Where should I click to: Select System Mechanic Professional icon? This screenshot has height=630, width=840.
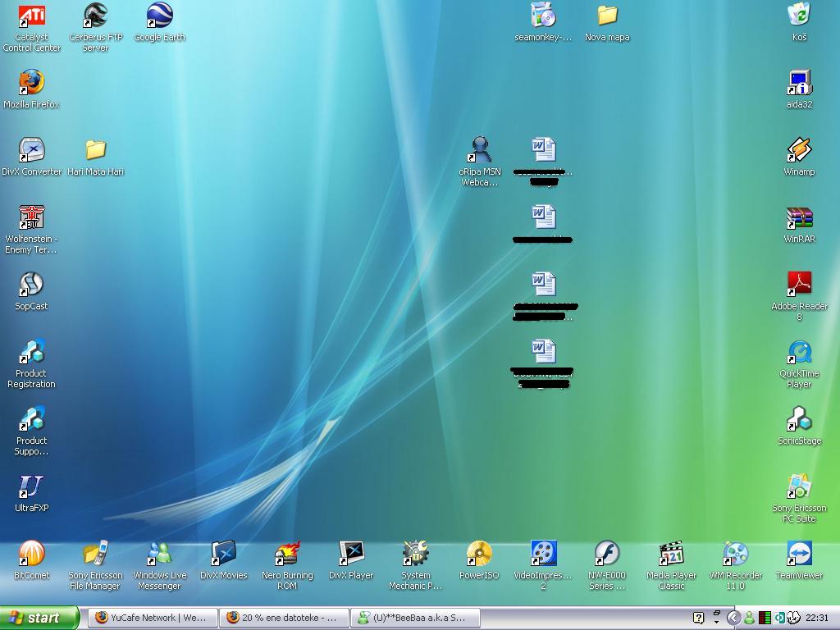point(415,554)
